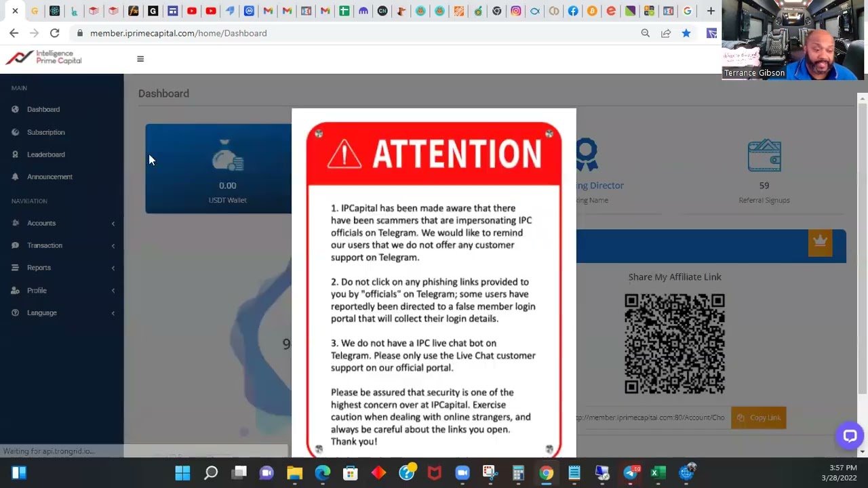Reload the page with the refresh button
This screenshot has height=488, width=868.
coord(54,33)
